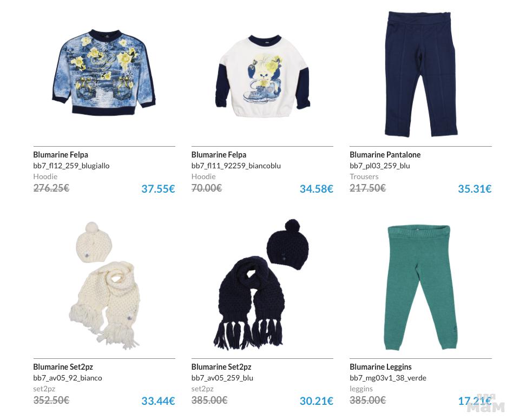Open the white hat and scarf set image
The width and height of the screenshot is (513, 420).
pos(104,286)
